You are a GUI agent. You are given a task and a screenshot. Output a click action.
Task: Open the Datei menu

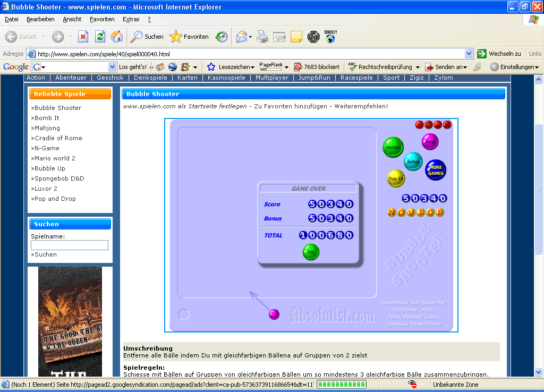12,20
